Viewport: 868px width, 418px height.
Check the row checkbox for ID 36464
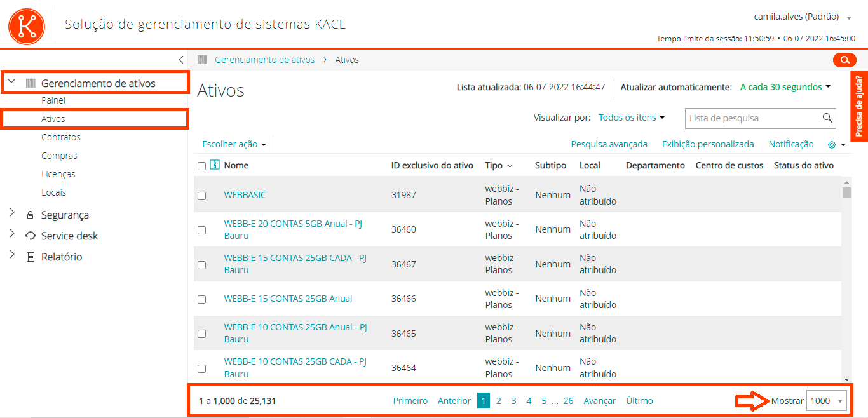201,368
